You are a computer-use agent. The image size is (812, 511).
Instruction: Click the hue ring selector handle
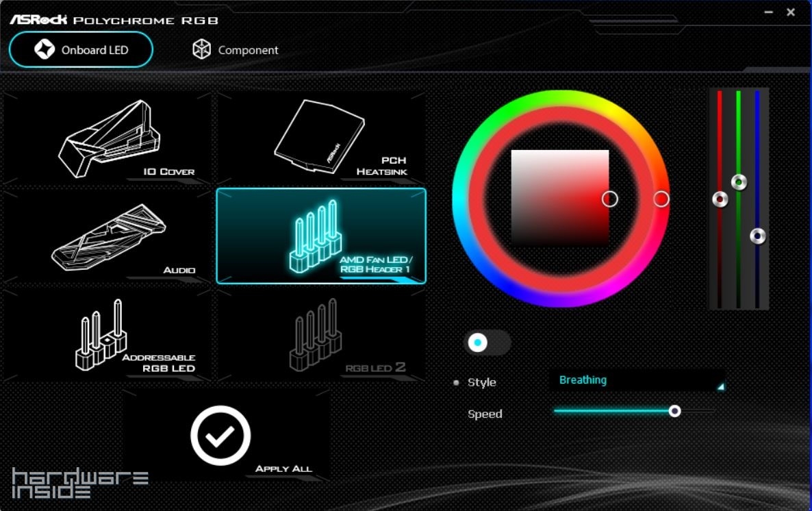click(661, 199)
